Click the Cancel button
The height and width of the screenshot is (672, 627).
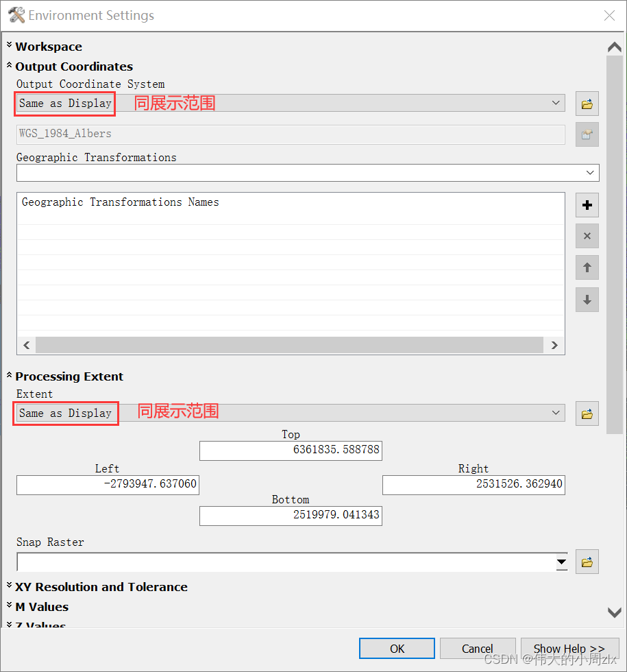tap(477, 649)
